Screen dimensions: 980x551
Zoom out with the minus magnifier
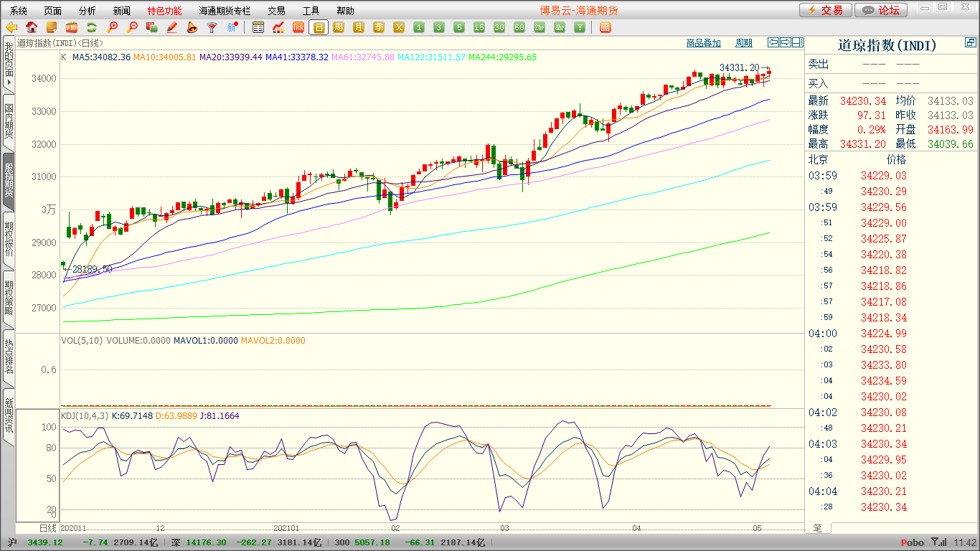132,27
